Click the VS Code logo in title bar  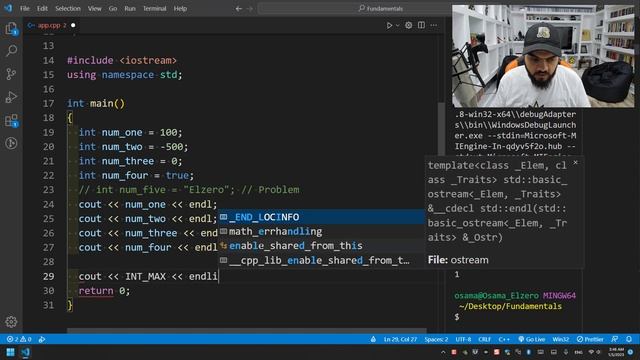pyautogui.click(x=8, y=8)
